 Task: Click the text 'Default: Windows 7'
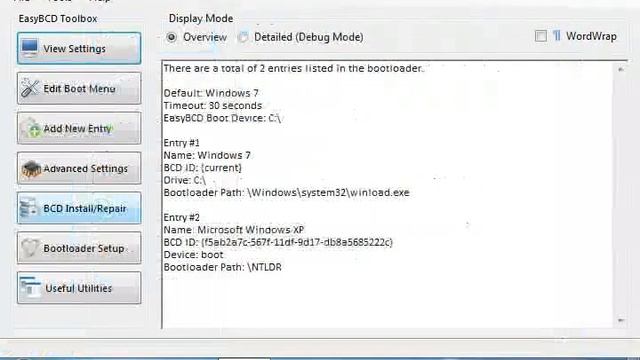(211, 93)
